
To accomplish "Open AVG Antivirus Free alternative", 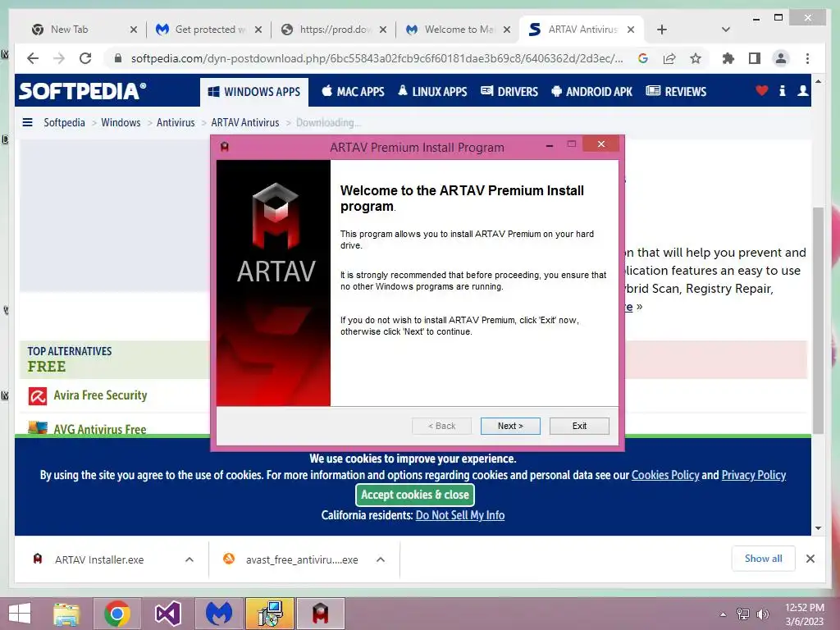I will (x=99, y=428).
